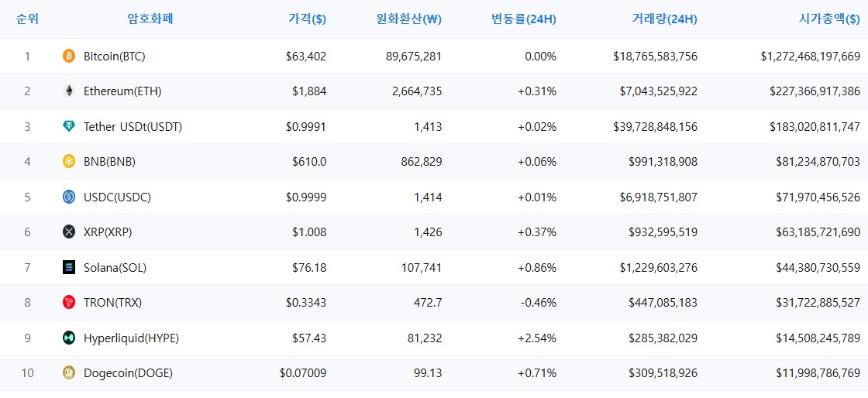
Task: Sort by the 순위 column header
Action: (x=27, y=19)
